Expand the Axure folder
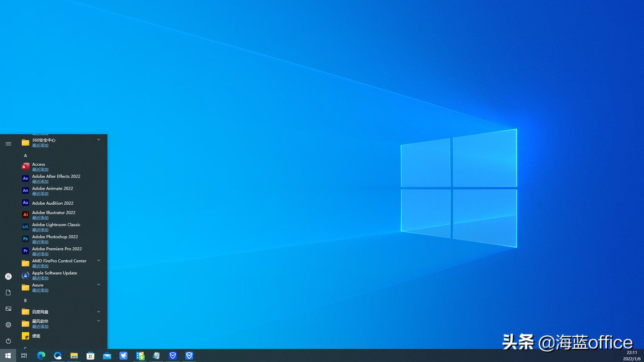The width and height of the screenshot is (644, 362). tap(98, 285)
